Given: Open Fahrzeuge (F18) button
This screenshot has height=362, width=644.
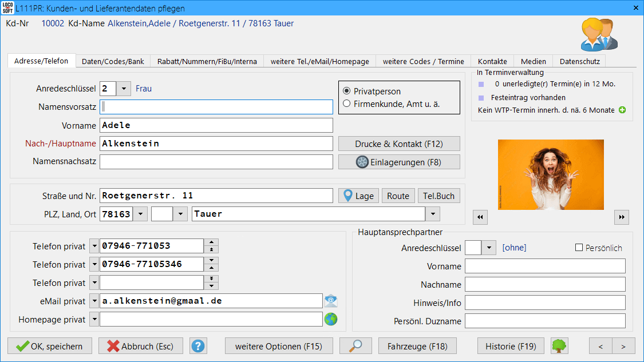Looking at the screenshot, I should click(417, 346).
